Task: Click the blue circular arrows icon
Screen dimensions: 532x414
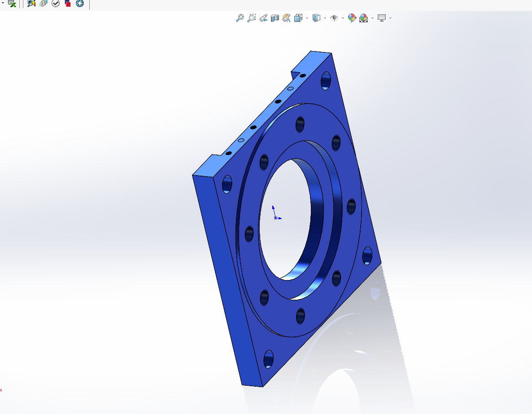Action: (80, 4)
